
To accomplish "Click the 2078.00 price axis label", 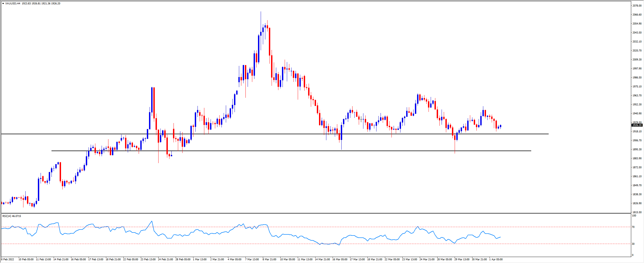I will tap(637, 6).
